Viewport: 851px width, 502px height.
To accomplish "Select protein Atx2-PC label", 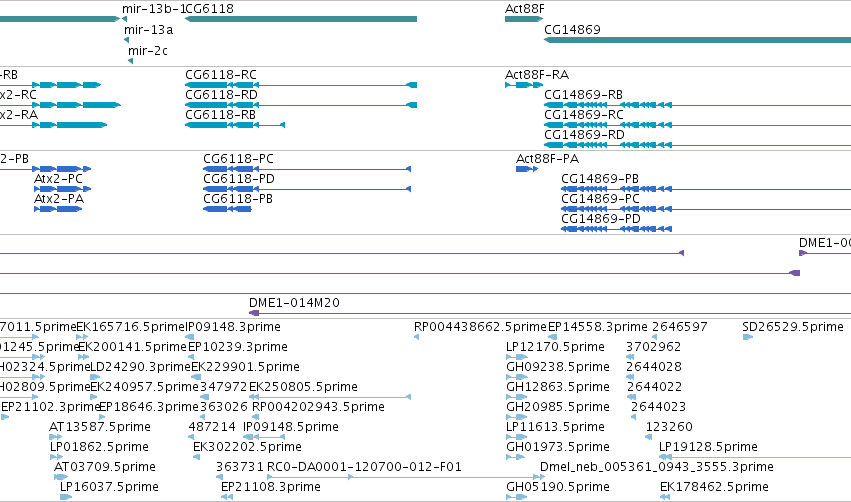I will click(x=59, y=179).
